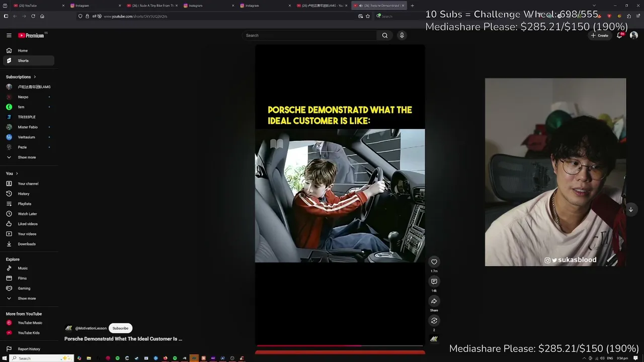
Task: Open account avatar menu
Action: (x=634, y=35)
